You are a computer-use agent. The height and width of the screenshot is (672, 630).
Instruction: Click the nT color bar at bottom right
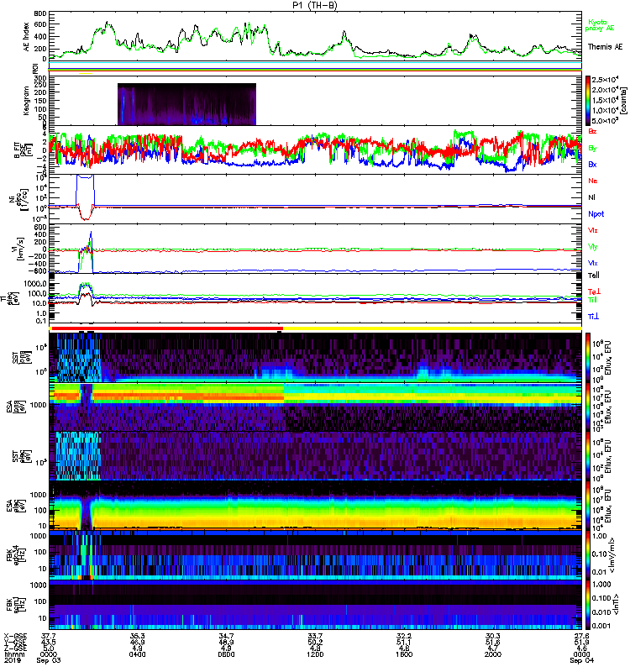[588, 605]
